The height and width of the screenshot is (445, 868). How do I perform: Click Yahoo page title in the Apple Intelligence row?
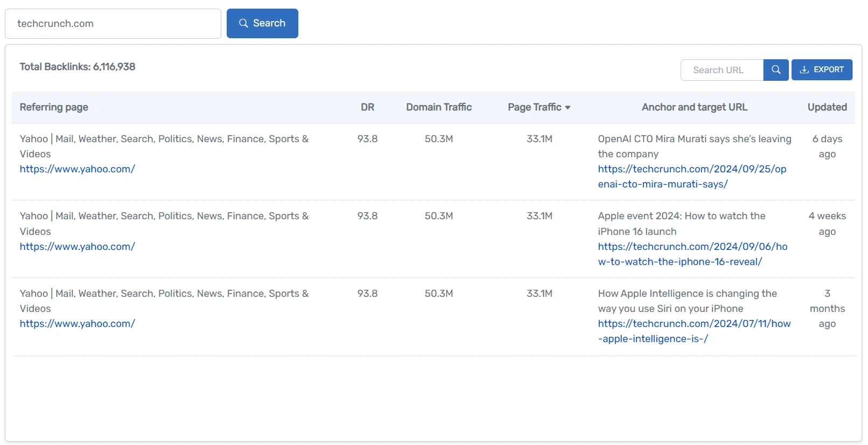tap(164, 301)
